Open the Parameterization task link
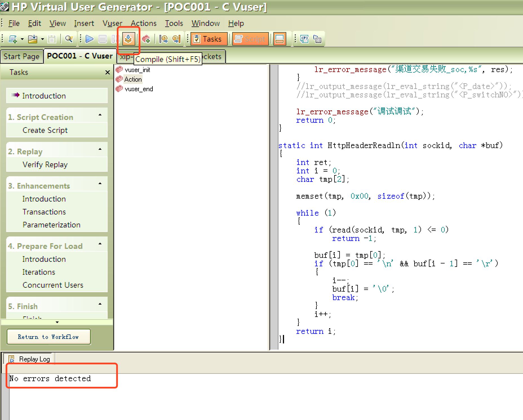523x420 pixels. coord(52,225)
